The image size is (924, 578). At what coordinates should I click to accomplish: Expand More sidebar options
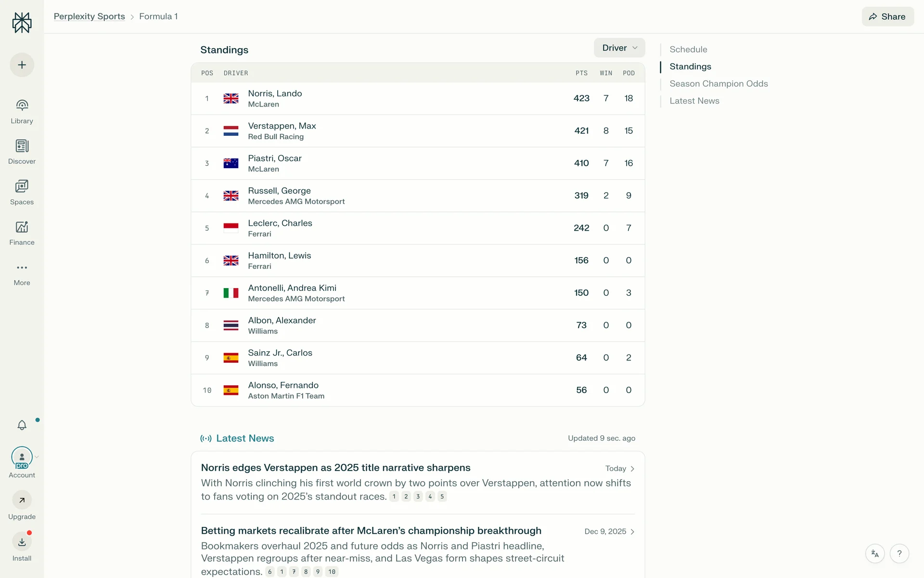[x=22, y=268]
